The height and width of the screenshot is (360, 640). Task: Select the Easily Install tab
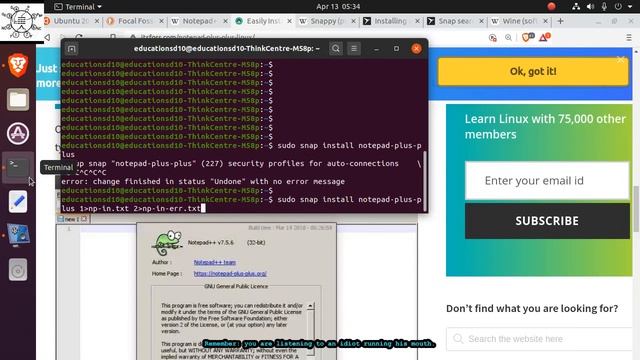263,21
